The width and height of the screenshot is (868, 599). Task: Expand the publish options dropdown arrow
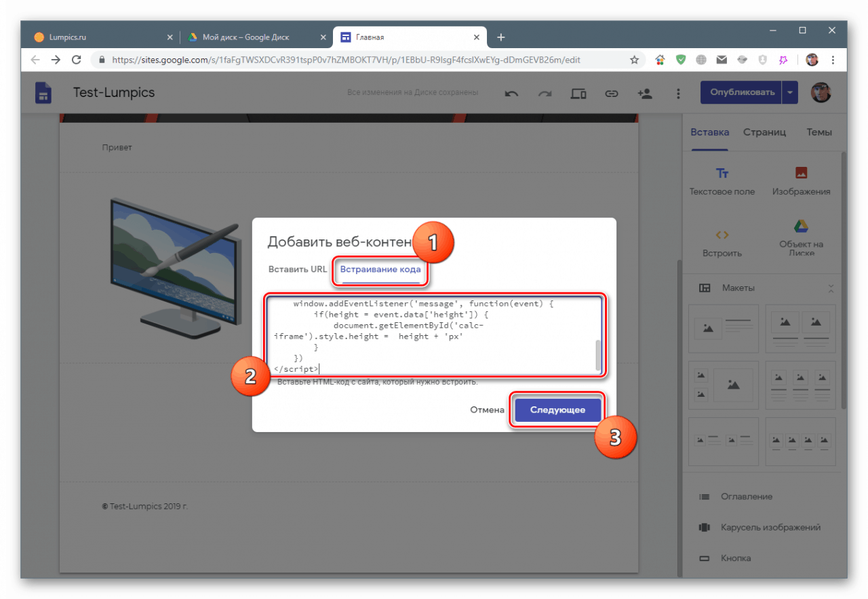[790, 93]
